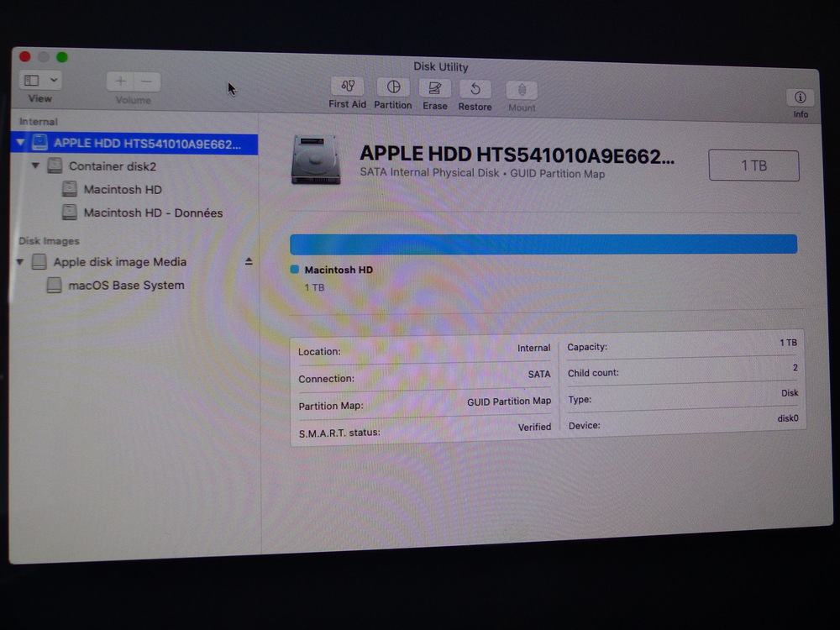Click the add volume plus button
This screenshot has height=630, width=840.
tap(120, 81)
